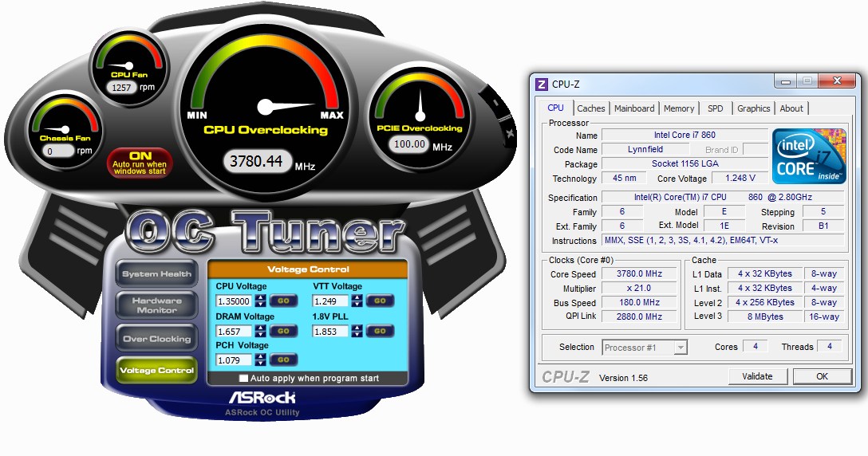This screenshot has height=456, width=868.
Task: Click the 1257 rpm CPU fan readout
Action: pyautogui.click(x=122, y=88)
